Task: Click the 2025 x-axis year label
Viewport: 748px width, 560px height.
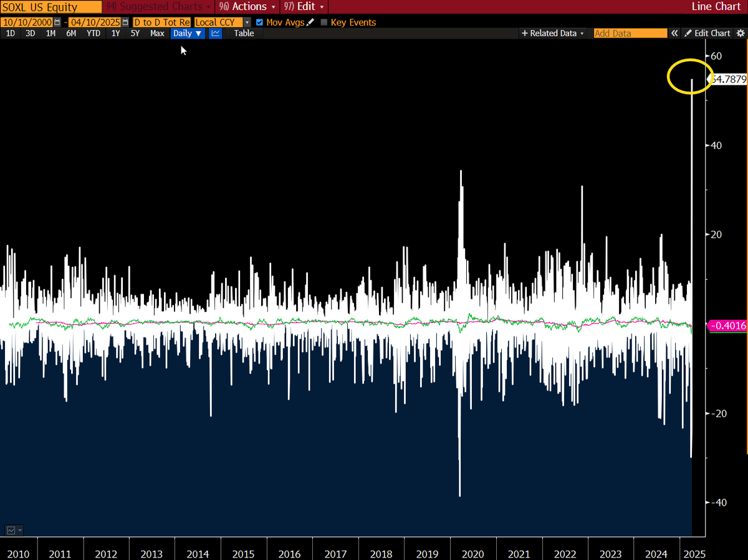Action: (x=694, y=554)
